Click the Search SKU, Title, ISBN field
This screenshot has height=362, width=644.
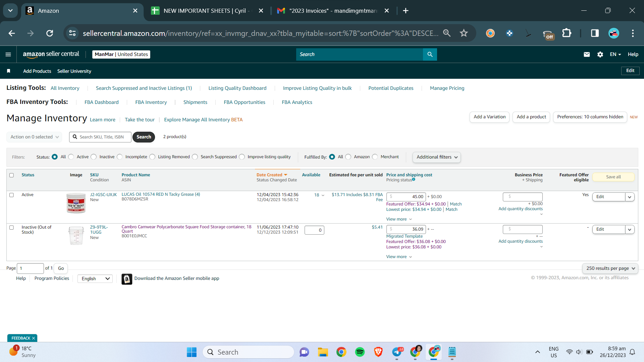tap(100, 137)
